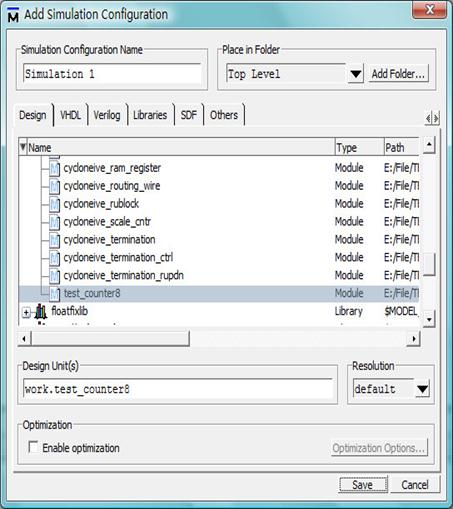Switch to the Design tab
Screen dimensions: 453x509
point(33,115)
